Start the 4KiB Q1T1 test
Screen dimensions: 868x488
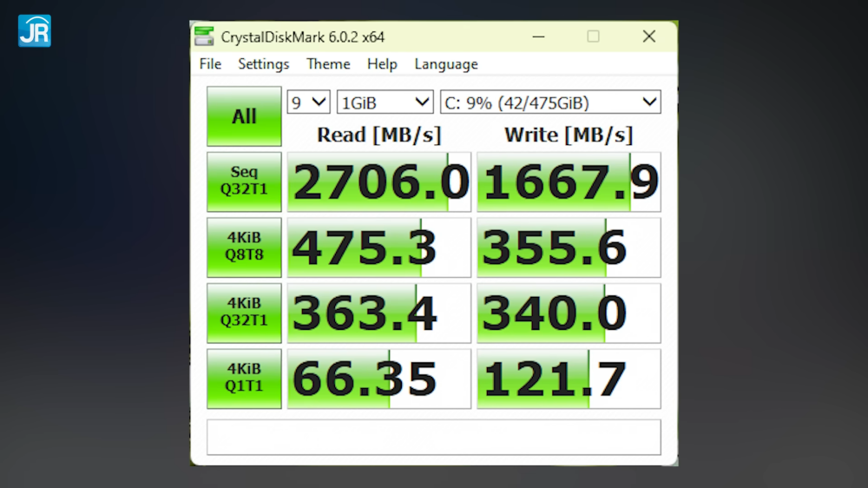(244, 379)
